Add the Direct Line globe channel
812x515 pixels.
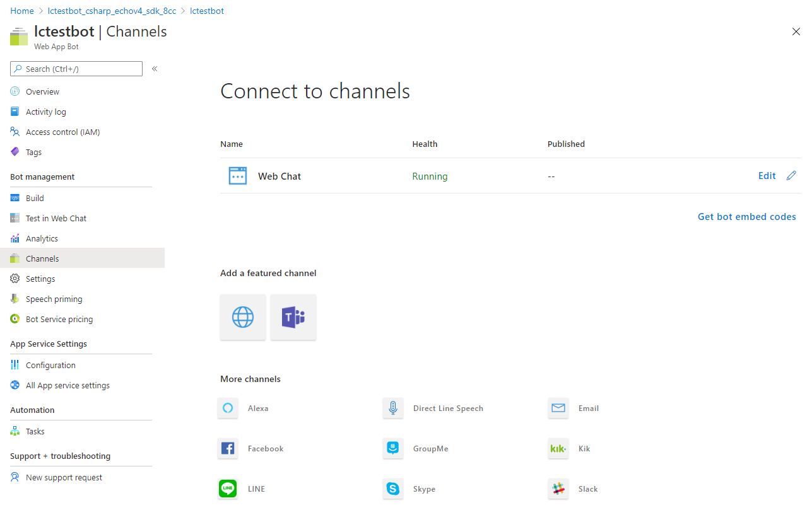point(243,317)
